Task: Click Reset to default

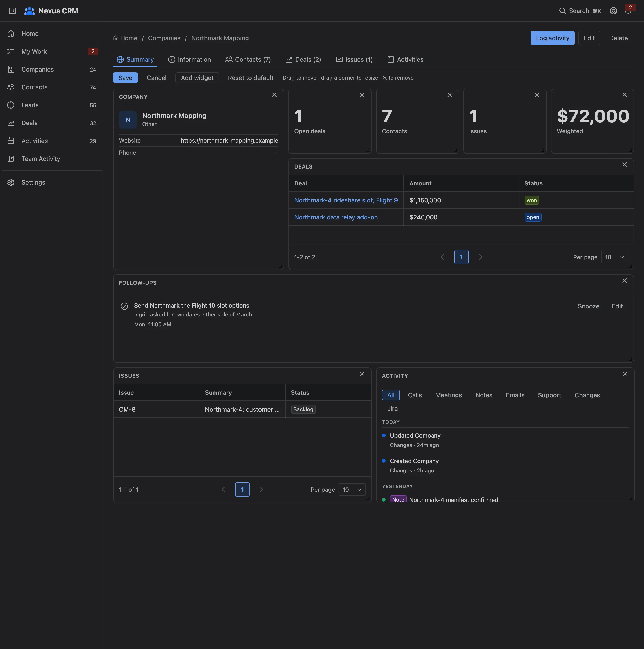Action: tap(250, 78)
